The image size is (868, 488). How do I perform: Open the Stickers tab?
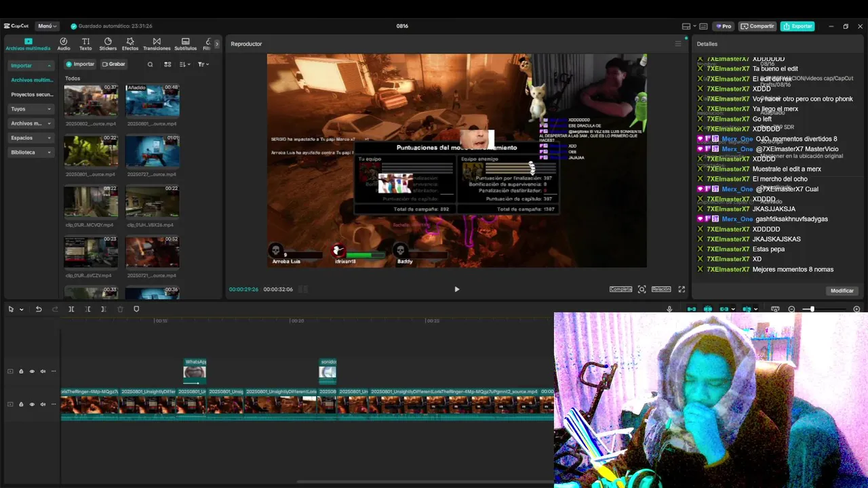pos(108,44)
